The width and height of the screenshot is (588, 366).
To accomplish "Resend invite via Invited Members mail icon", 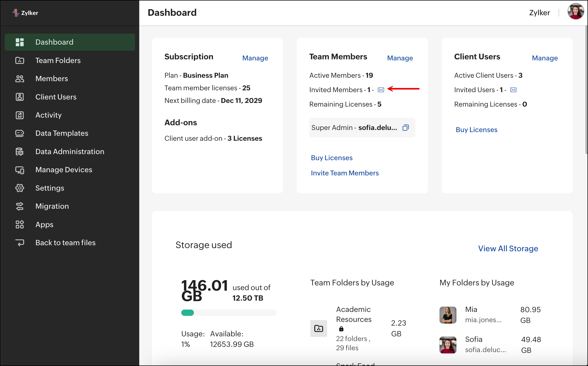I will 381,90.
